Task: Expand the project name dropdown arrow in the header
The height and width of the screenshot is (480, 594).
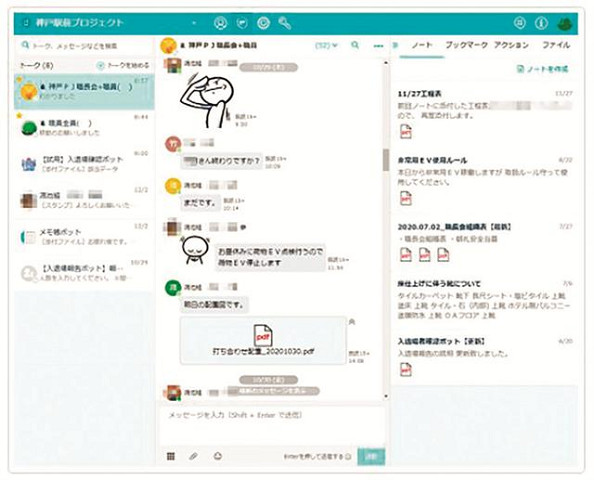Action: click(x=194, y=23)
